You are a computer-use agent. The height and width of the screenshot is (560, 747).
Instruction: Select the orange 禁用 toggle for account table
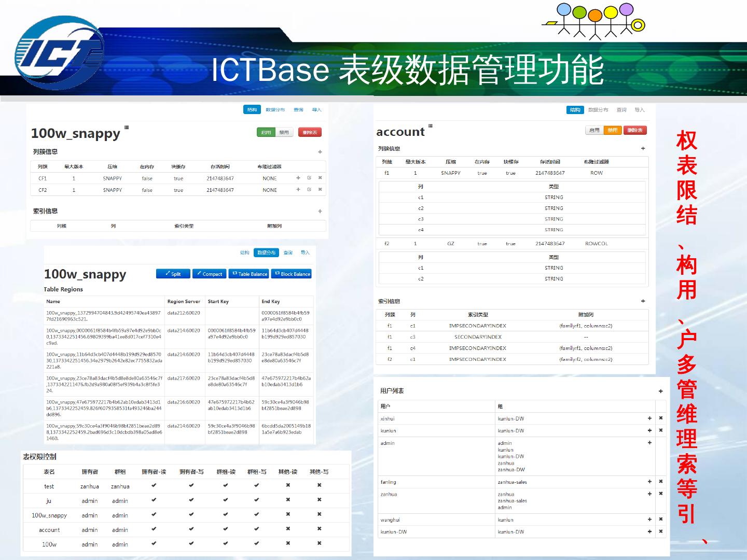tap(612, 130)
